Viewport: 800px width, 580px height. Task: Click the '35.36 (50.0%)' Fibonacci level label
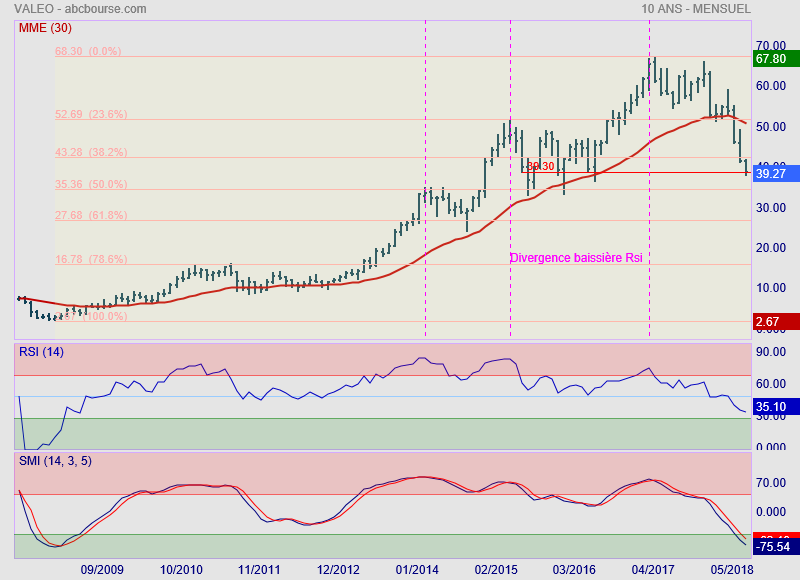point(91,184)
